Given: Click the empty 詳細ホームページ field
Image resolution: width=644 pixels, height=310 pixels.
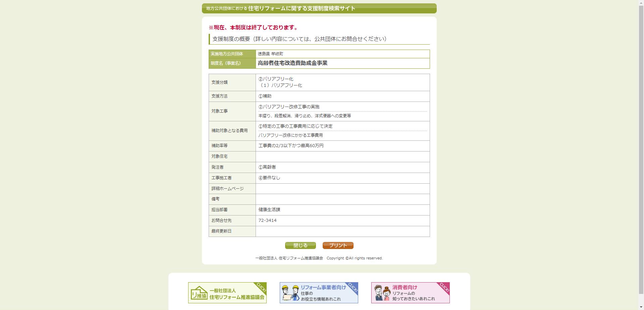Looking at the screenshot, I should [342, 189].
